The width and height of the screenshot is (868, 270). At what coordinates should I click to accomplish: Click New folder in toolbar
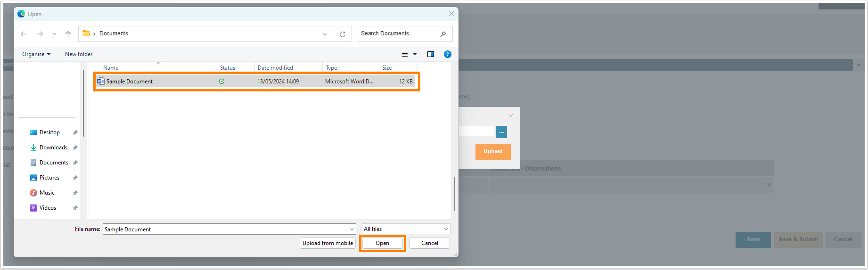(x=79, y=54)
